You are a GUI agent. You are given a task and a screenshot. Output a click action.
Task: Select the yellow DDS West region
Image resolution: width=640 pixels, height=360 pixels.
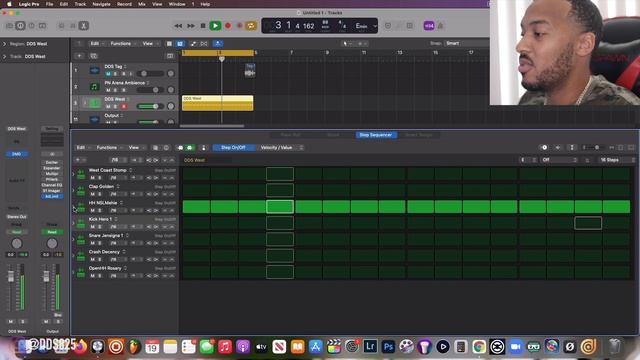218,103
